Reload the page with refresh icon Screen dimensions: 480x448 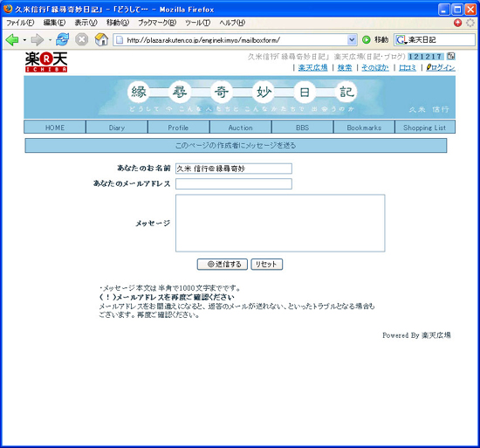point(63,39)
